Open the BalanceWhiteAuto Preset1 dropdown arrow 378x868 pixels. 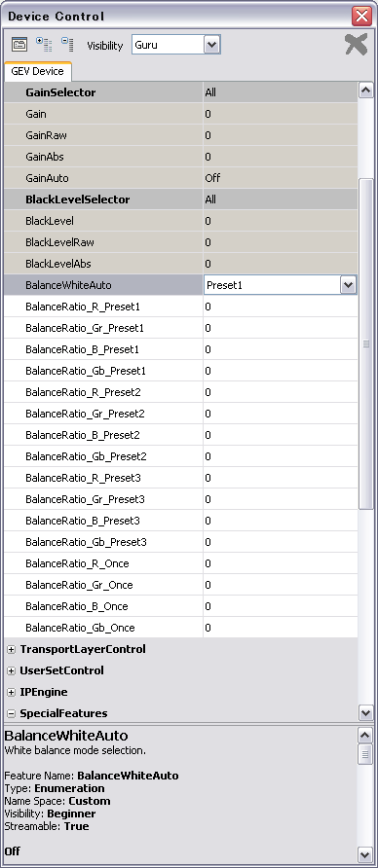pyautogui.click(x=348, y=285)
